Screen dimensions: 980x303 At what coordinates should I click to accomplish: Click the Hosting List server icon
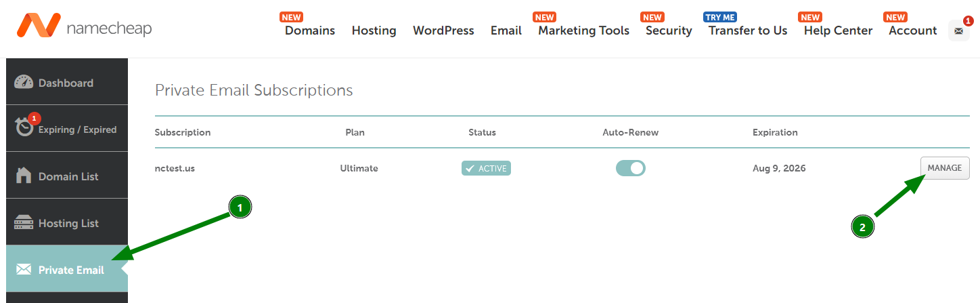(x=24, y=223)
